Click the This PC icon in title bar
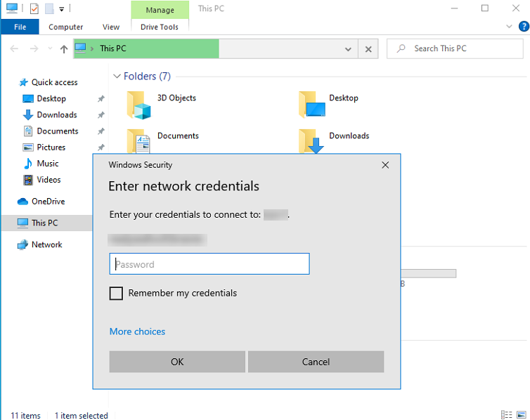Image resolution: width=530 pixels, height=420 pixels. pyautogui.click(x=12, y=8)
